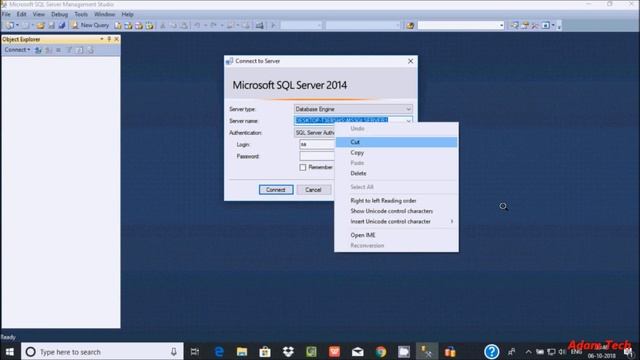Open the File menu

point(7,14)
